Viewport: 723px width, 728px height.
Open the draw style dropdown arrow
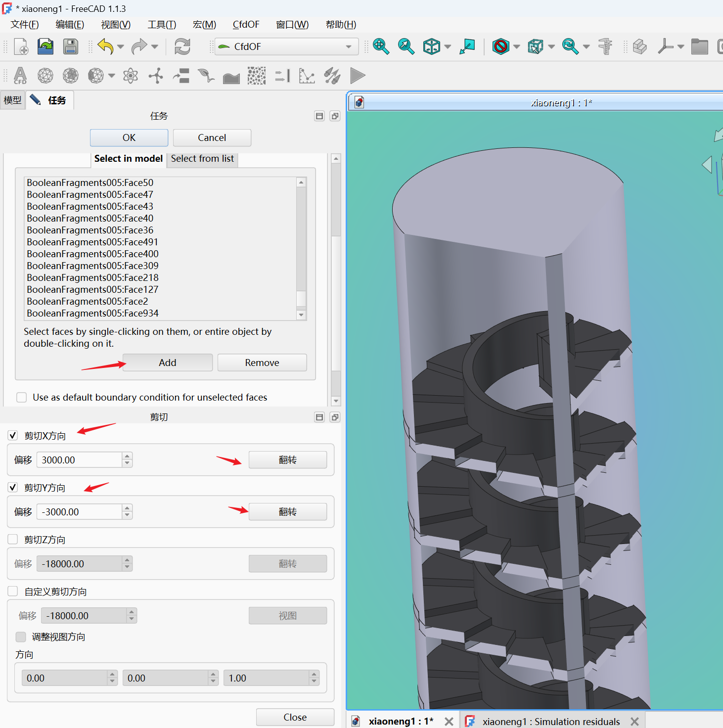coord(517,46)
